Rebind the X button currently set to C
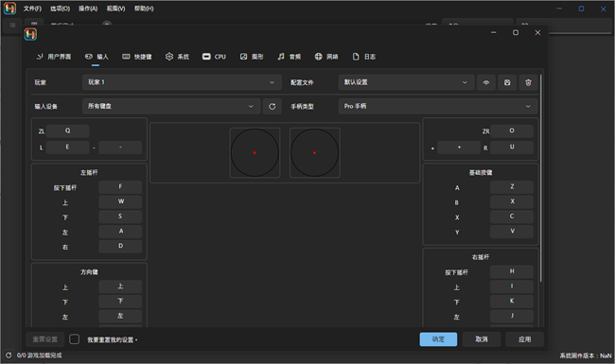Image resolution: width=615 pixels, height=364 pixels. click(x=512, y=217)
